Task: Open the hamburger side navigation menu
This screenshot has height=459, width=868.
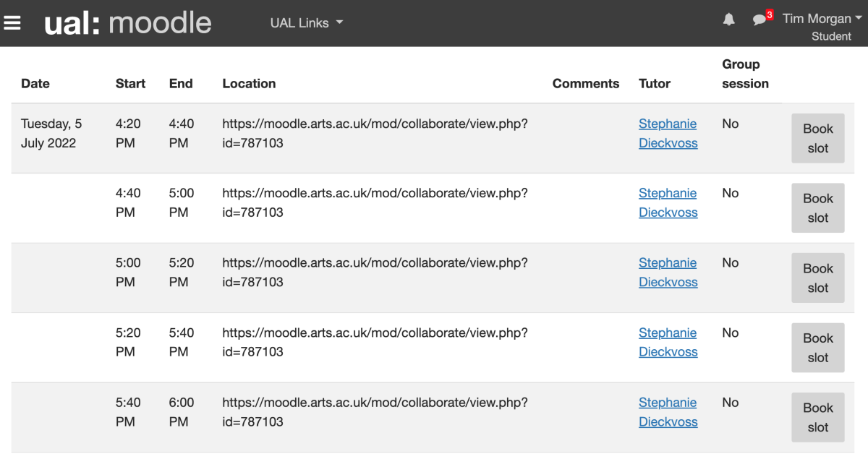Action: pos(12,23)
